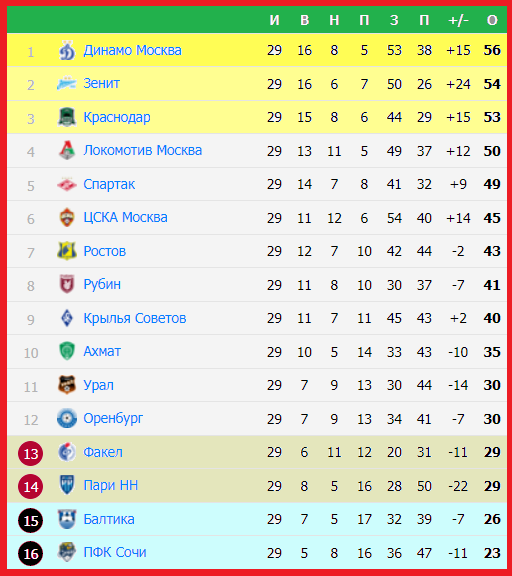512x576 pixels.
Task: Click the Dinamo Moscow club logo
Action: 67,50
